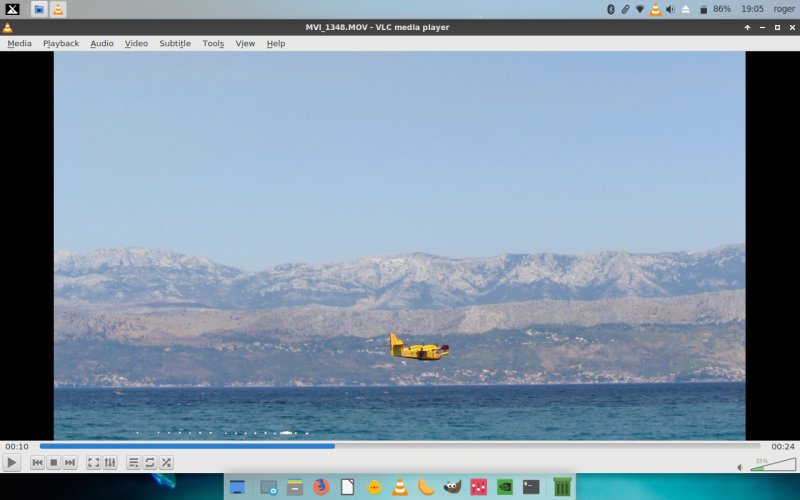Click the seek bar timeline
The image size is (800, 500).
400,446
